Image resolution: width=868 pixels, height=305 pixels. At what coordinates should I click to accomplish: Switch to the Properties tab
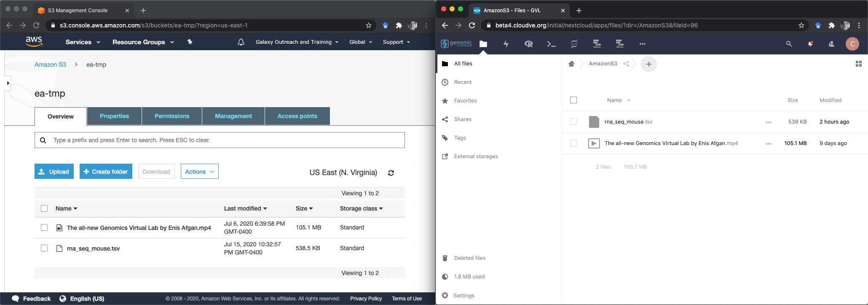click(x=115, y=116)
